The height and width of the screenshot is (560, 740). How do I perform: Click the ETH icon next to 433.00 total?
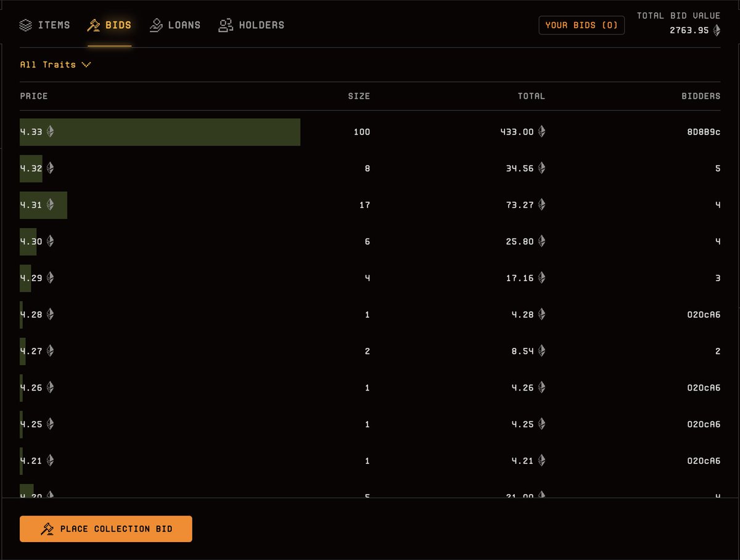(x=543, y=131)
